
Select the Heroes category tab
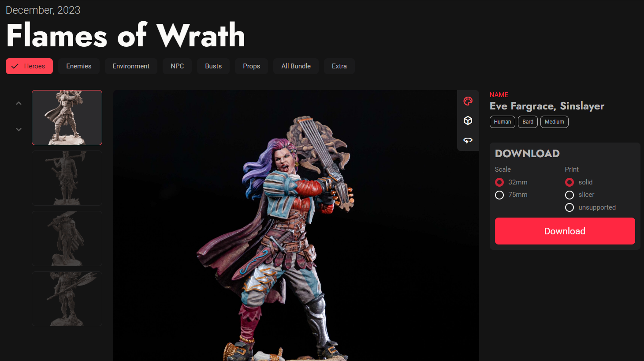pos(29,66)
